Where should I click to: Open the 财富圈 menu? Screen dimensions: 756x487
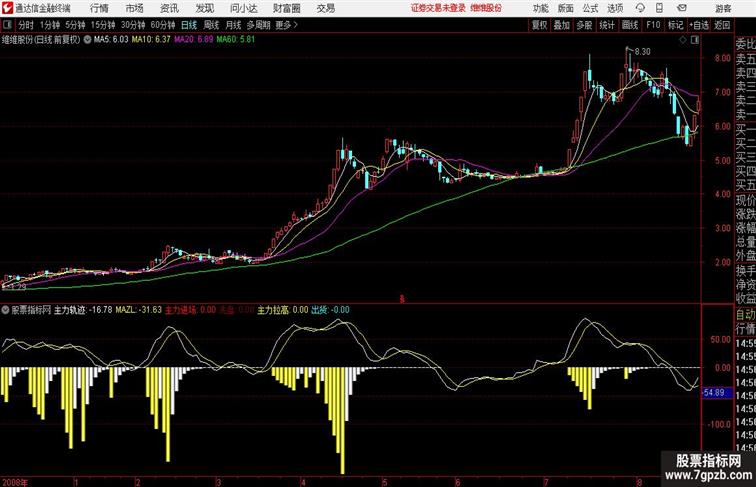[x=286, y=8]
